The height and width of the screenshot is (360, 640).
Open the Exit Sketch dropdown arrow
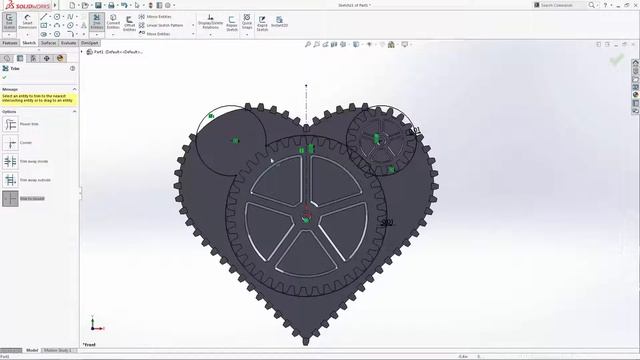[9, 34]
